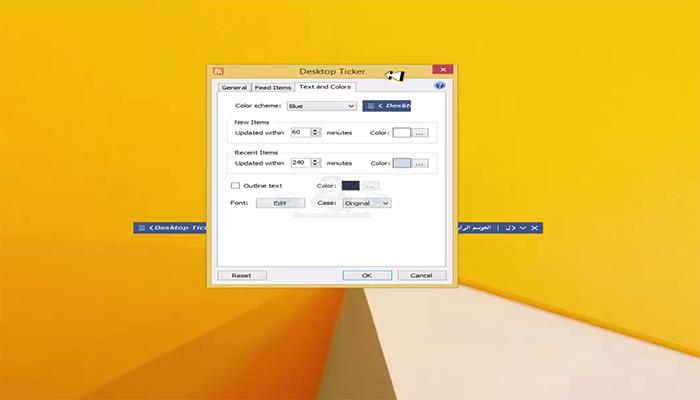Click the dark Outline text color swatch
This screenshot has height=400, width=700.
(x=350, y=185)
